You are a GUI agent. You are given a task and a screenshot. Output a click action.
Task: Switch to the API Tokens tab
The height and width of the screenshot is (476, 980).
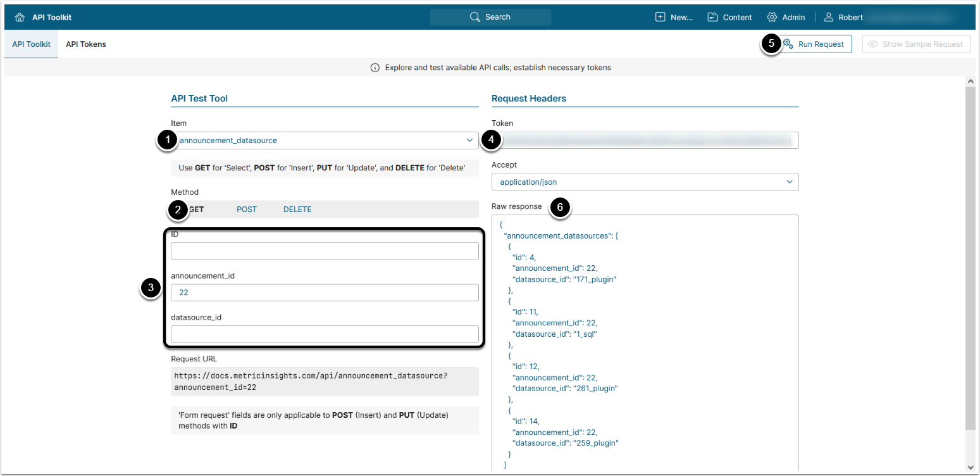pos(86,44)
